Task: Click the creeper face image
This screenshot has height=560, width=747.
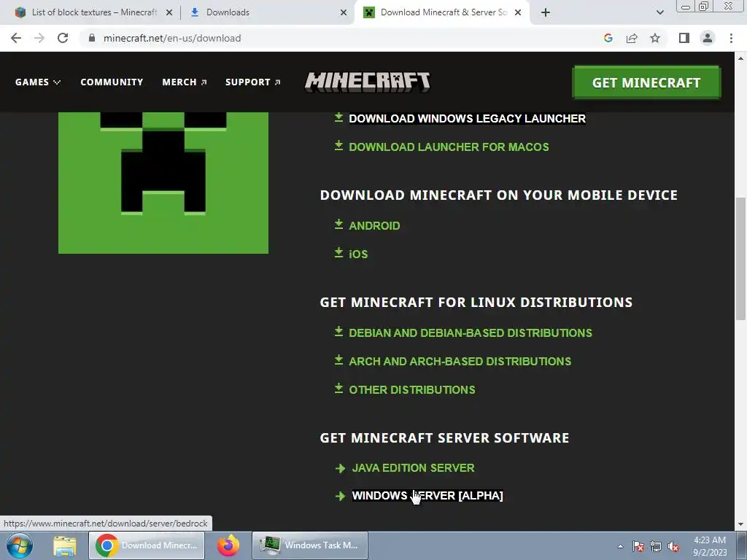Action: click(163, 183)
